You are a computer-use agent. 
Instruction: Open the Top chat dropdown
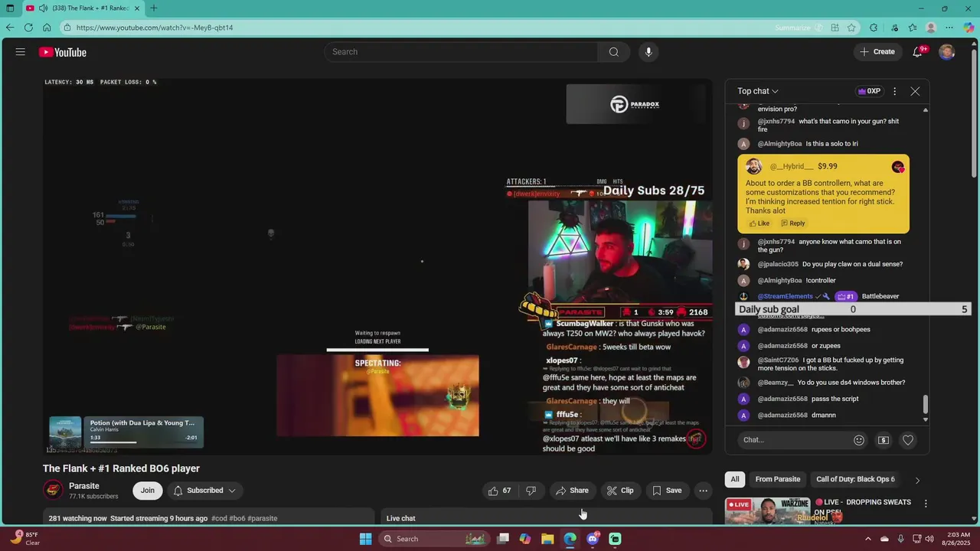pyautogui.click(x=758, y=91)
